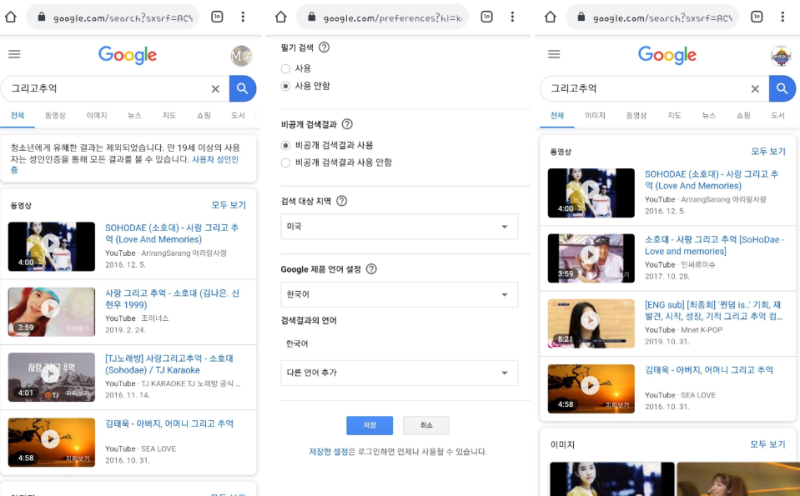Open TJ노래방 사랑그리고추억 video link
Image resolution: width=800 pixels, height=496 pixels.
pos(169,364)
